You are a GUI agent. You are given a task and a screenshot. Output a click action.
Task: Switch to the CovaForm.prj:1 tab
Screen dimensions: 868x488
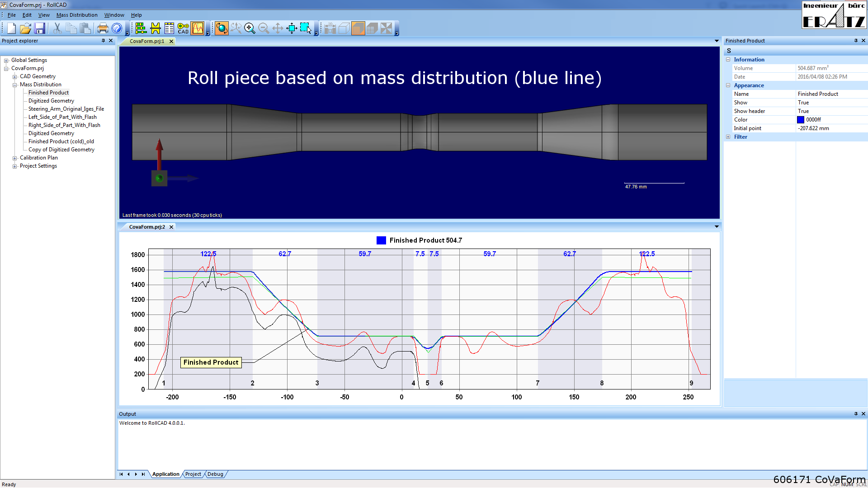pyautogui.click(x=147, y=41)
